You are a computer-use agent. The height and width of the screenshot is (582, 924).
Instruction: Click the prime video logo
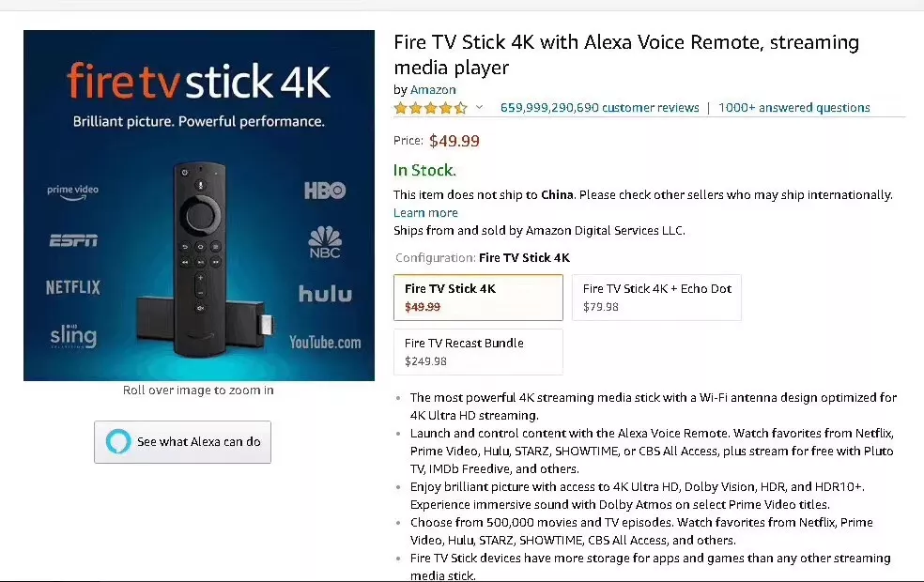click(x=73, y=192)
